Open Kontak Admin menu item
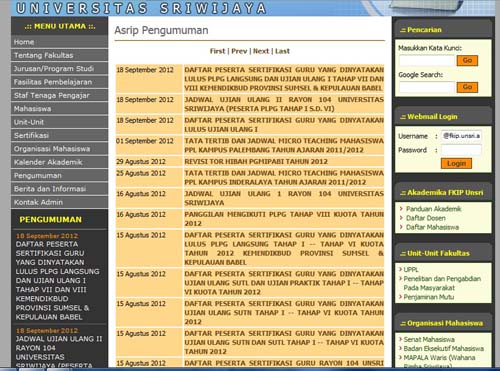Image resolution: width=500 pixels, height=371 pixels. point(59,202)
